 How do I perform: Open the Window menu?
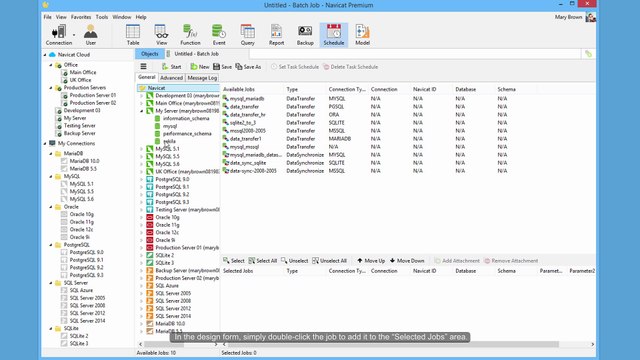click(122, 17)
